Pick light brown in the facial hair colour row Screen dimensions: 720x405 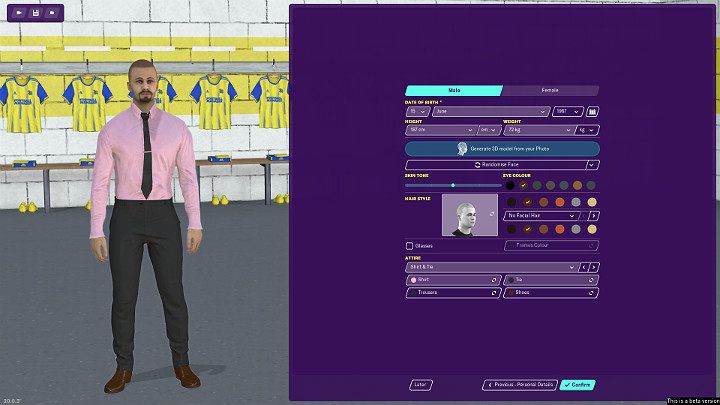(544, 229)
